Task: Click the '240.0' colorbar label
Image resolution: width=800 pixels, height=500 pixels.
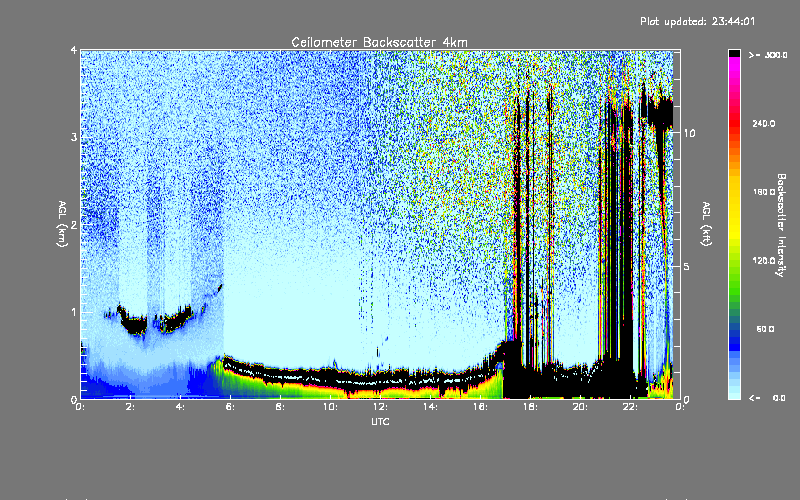Action: pos(764,123)
